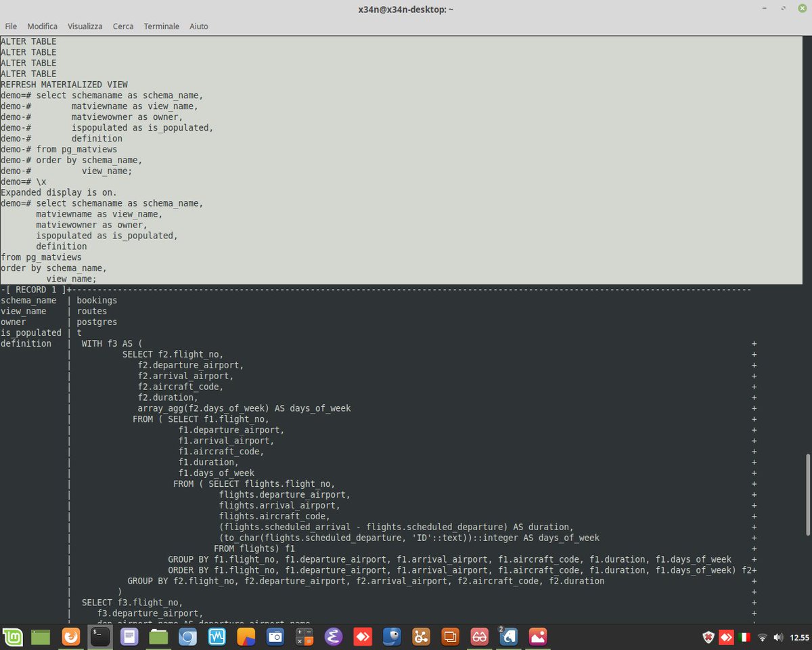Open the app icon showing badge 2
812x650 pixels.
[x=508, y=637]
